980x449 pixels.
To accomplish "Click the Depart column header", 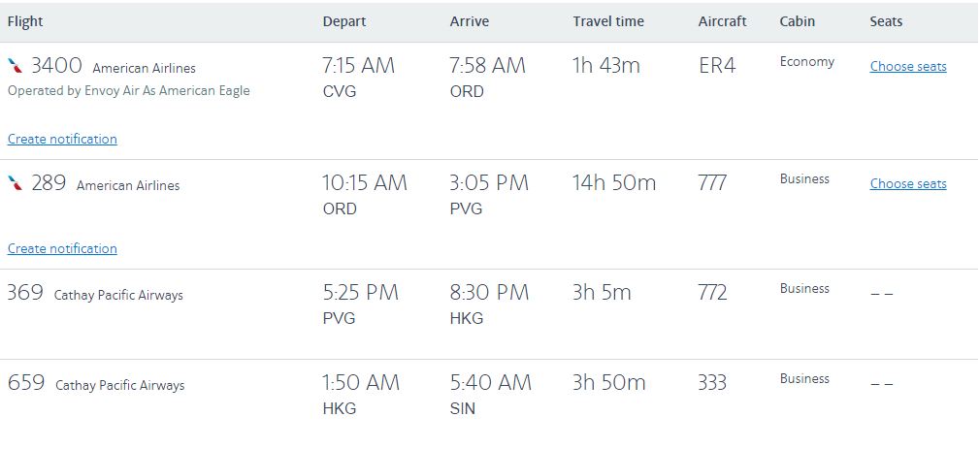I will click(344, 21).
